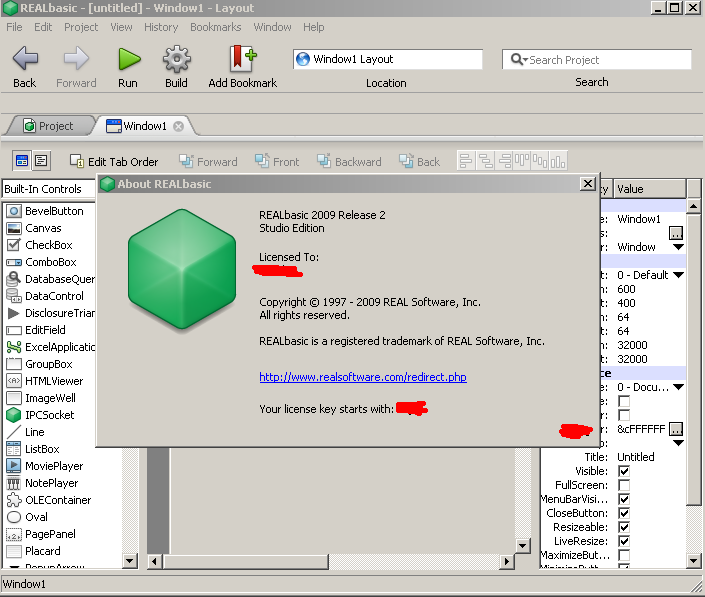
Task: Open the Project menu
Action: pos(81,27)
